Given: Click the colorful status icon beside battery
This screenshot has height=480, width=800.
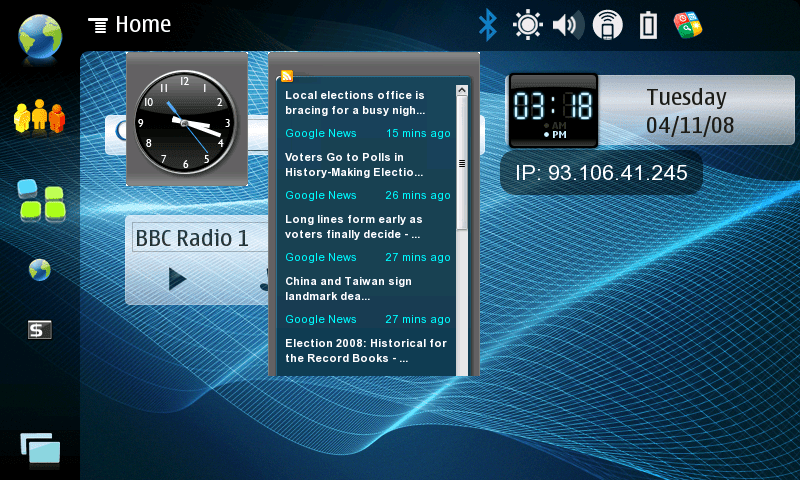Looking at the screenshot, I should [687, 25].
